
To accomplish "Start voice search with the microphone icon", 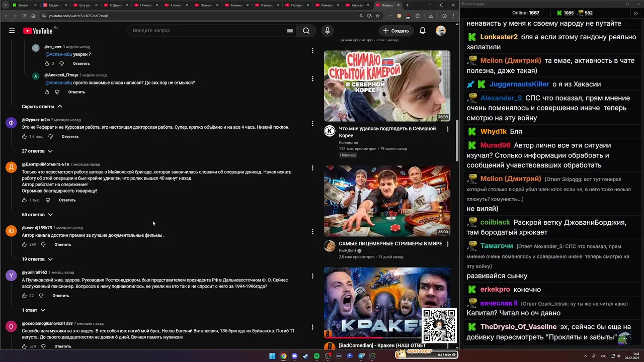I will (328, 31).
